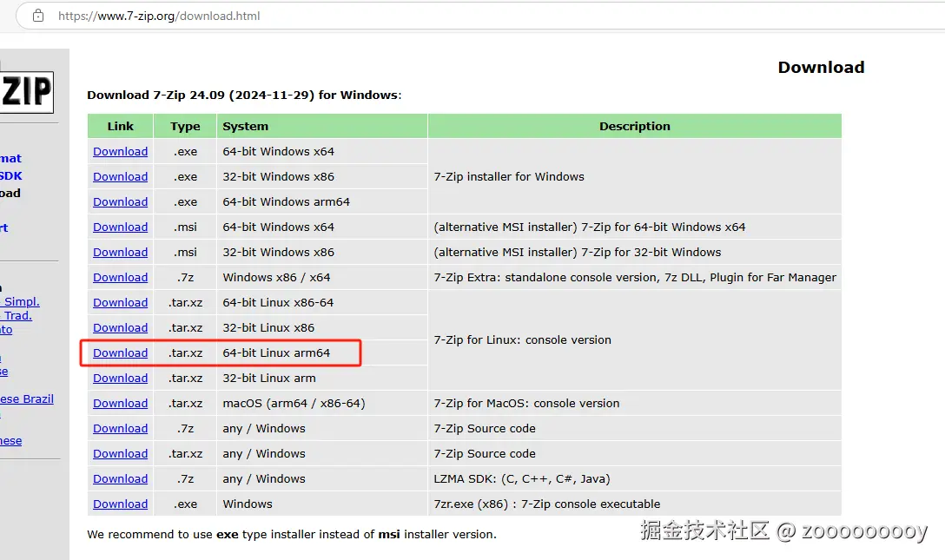The height and width of the screenshot is (560, 945).
Task: Open the Simpl. language link in the sidebar
Action: point(21,301)
